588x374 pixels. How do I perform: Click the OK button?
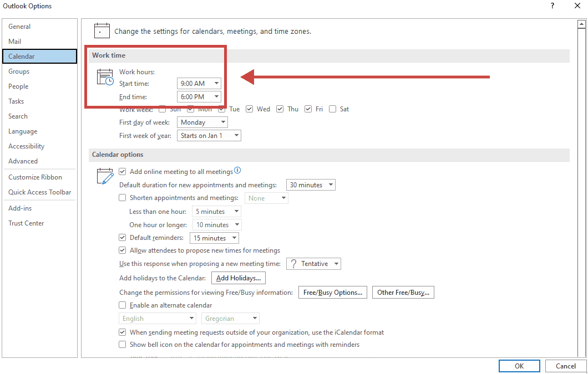tap(519, 366)
